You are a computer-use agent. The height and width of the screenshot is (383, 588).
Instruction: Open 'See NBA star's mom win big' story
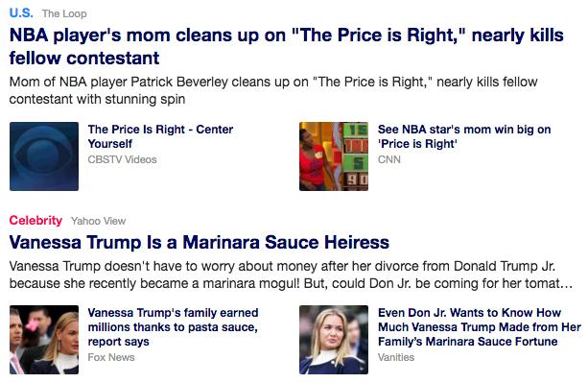[464, 136]
